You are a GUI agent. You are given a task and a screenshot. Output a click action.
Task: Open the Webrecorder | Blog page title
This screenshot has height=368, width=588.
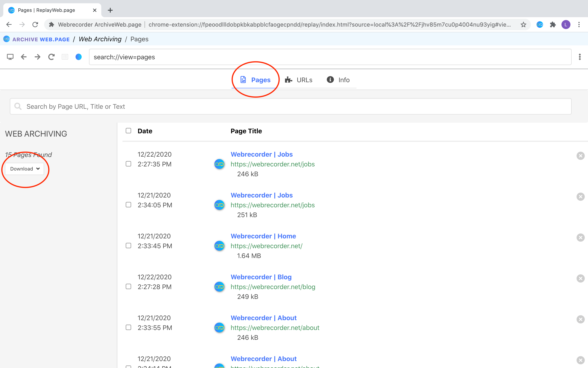[x=261, y=277]
